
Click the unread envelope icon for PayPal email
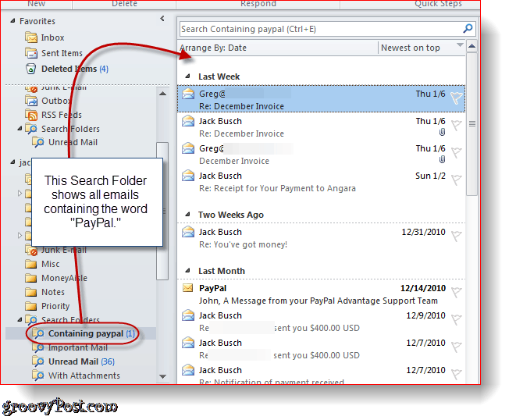click(x=188, y=288)
